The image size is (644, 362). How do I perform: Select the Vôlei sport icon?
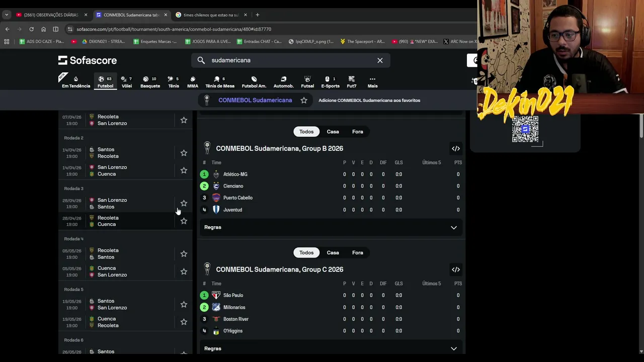tap(127, 82)
